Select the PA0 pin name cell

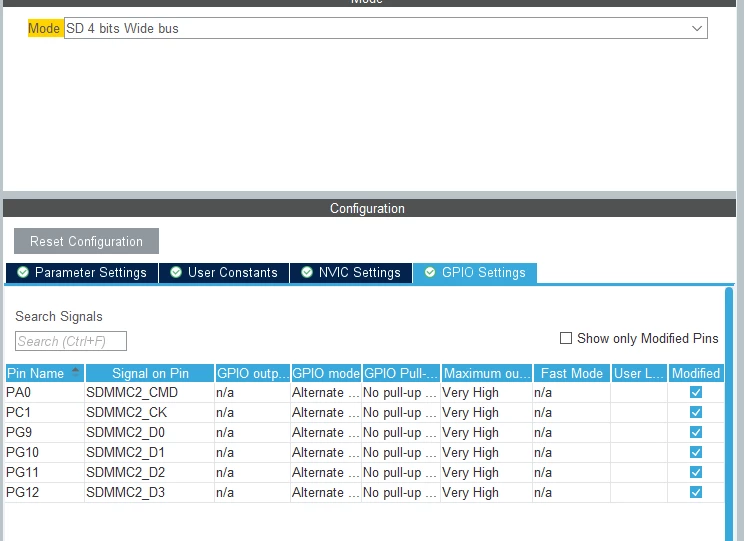pyautogui.click(x=45, y=392)
